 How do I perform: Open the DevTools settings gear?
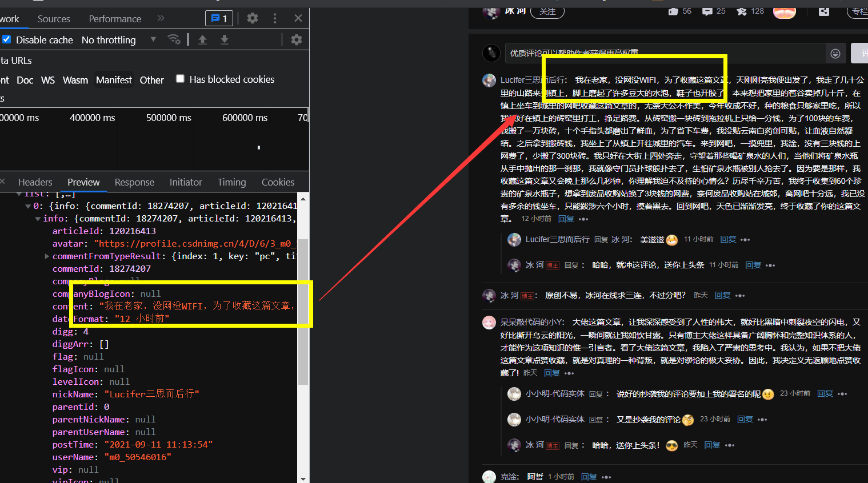click(x=252, y=18)
